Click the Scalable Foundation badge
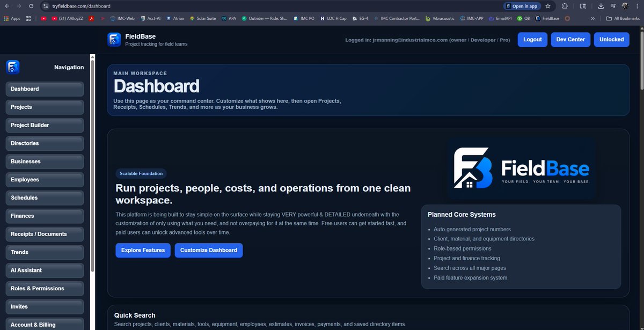This screenshot has height=330, width=644. 141,173
